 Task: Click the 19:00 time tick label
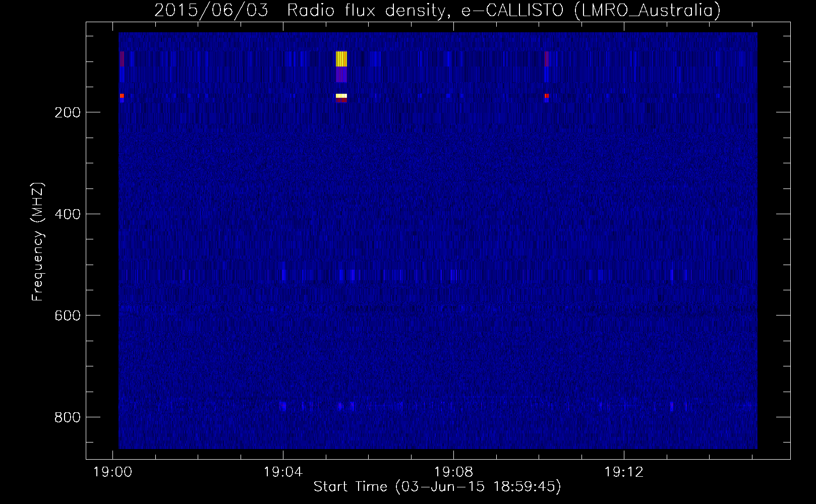coord(112,472)
